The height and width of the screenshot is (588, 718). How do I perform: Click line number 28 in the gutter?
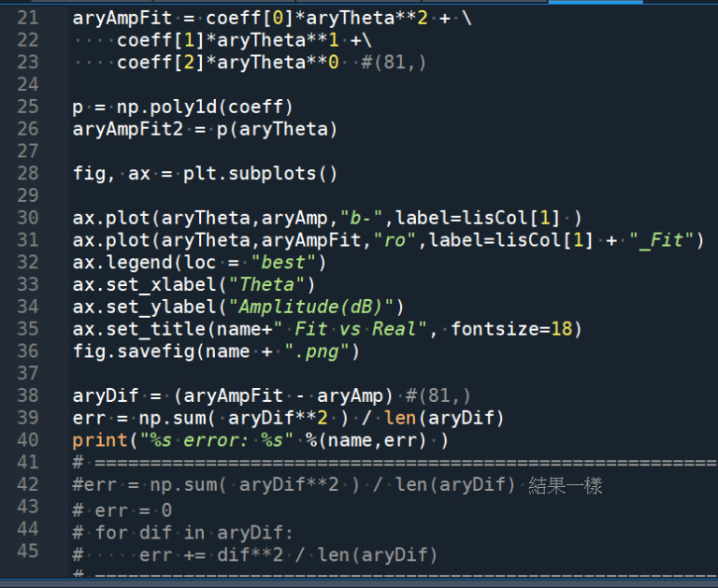28,173
